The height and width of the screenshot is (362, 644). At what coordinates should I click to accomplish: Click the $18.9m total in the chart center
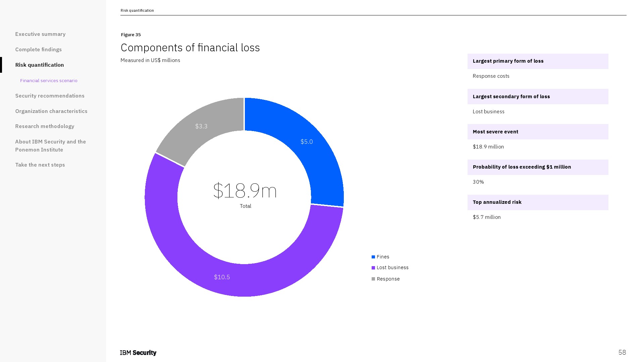coord(245,191)
